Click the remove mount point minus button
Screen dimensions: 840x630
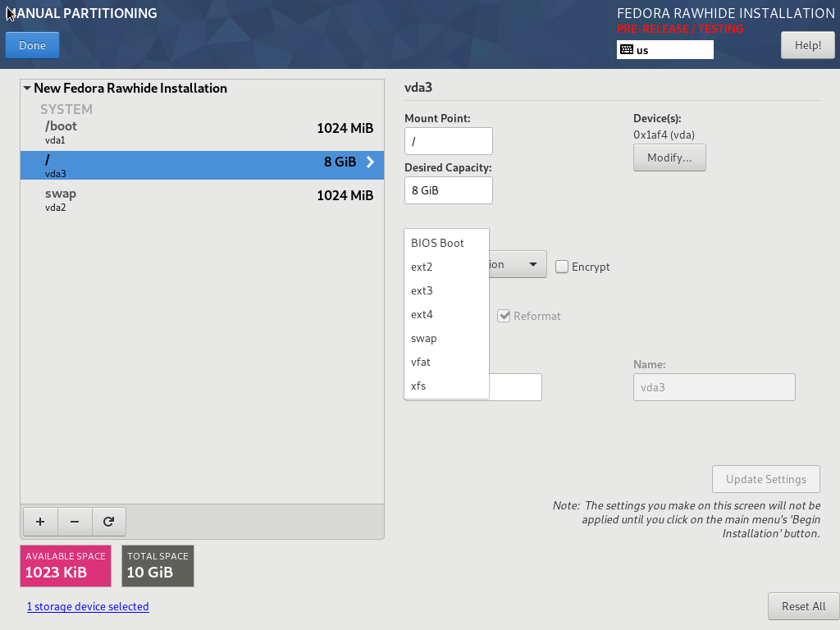pos(75,521)
